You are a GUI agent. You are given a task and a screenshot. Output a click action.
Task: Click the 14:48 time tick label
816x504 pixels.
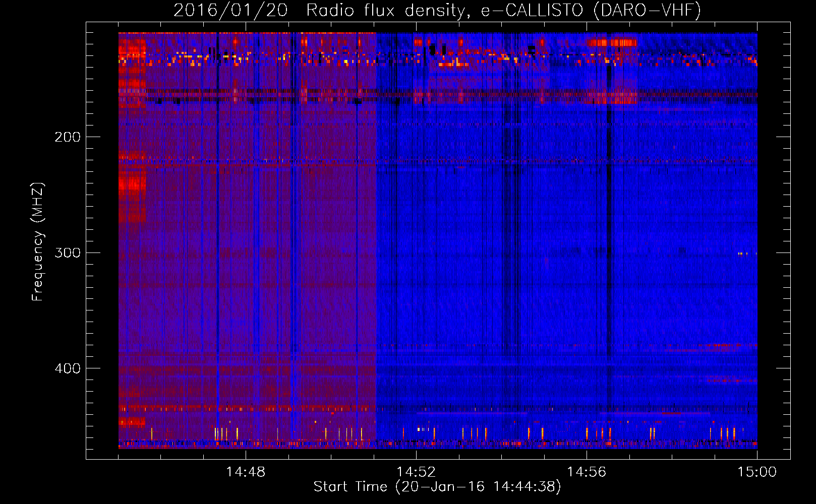point(246,472)
